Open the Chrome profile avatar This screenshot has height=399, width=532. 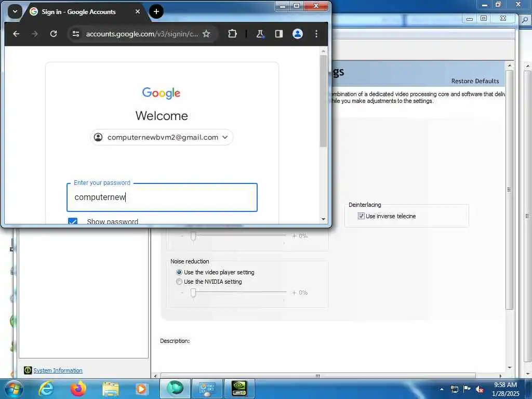tap(298, 34)
